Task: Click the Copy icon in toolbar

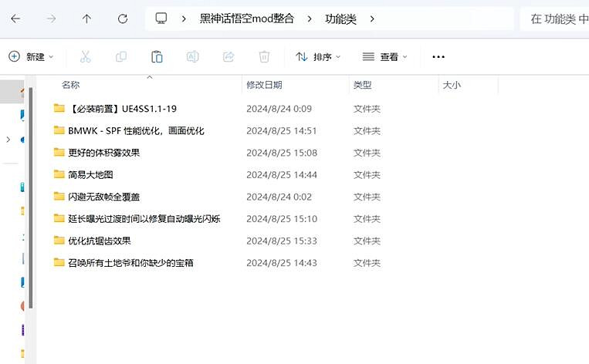Action: tap(121, 56)
